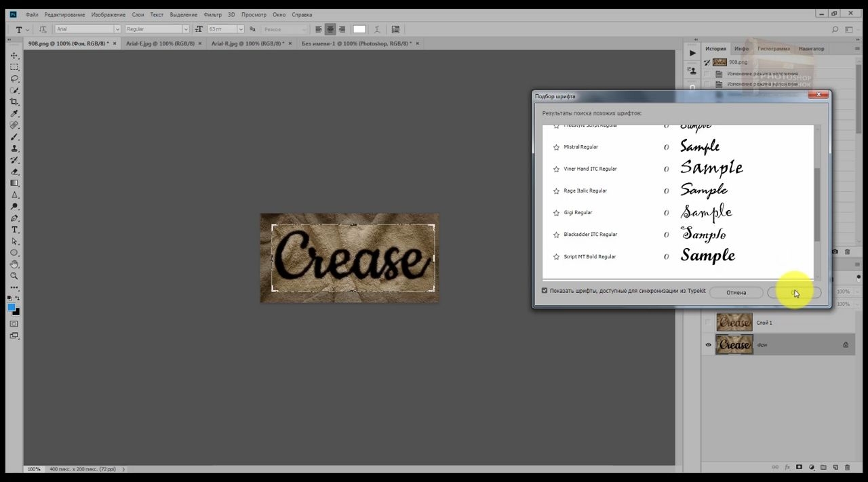The image size is (868, 482).
Task: Select the Zoom tool in toolbar
Action: [x=14, y=276]
